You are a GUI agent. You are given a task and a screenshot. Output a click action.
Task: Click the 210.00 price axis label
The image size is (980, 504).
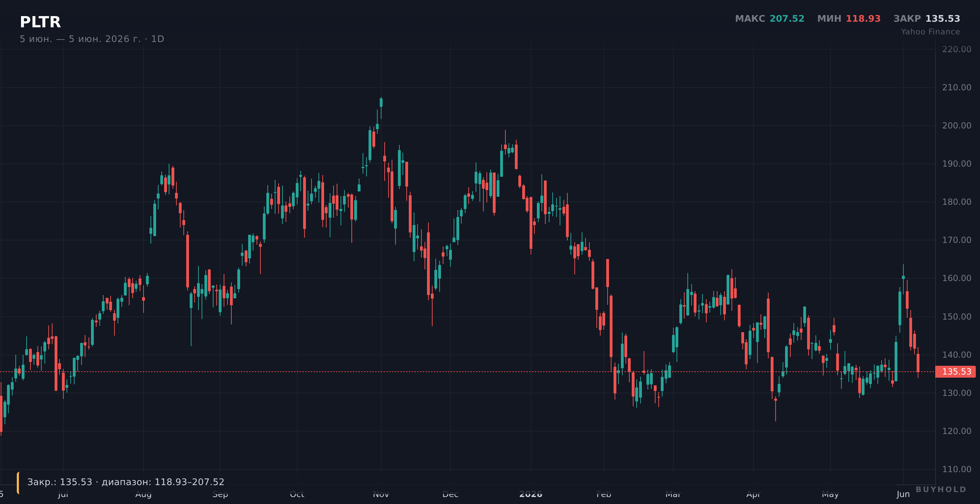coord(957,87)
